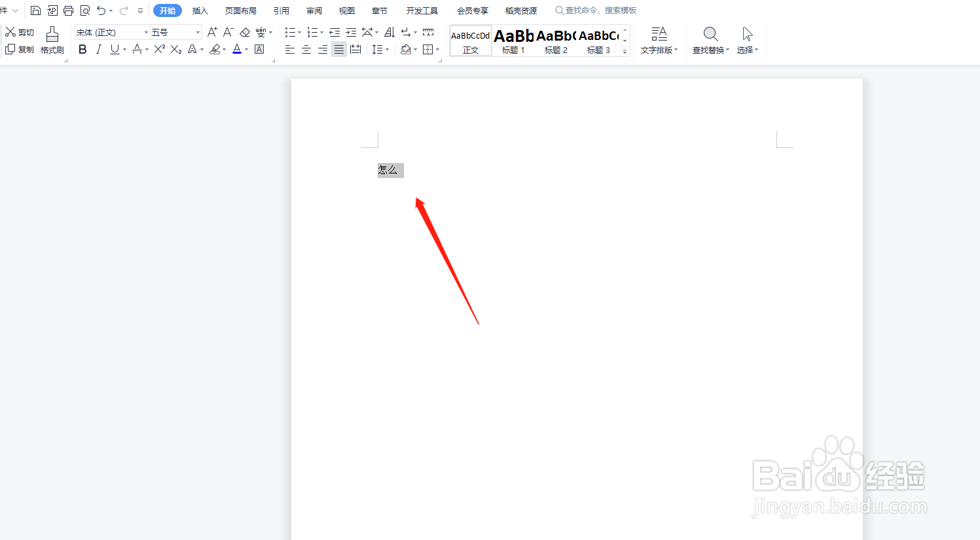980x540 pixels.
Task: Expand the highlight color dropdown arrow
Action: (225, 49)
